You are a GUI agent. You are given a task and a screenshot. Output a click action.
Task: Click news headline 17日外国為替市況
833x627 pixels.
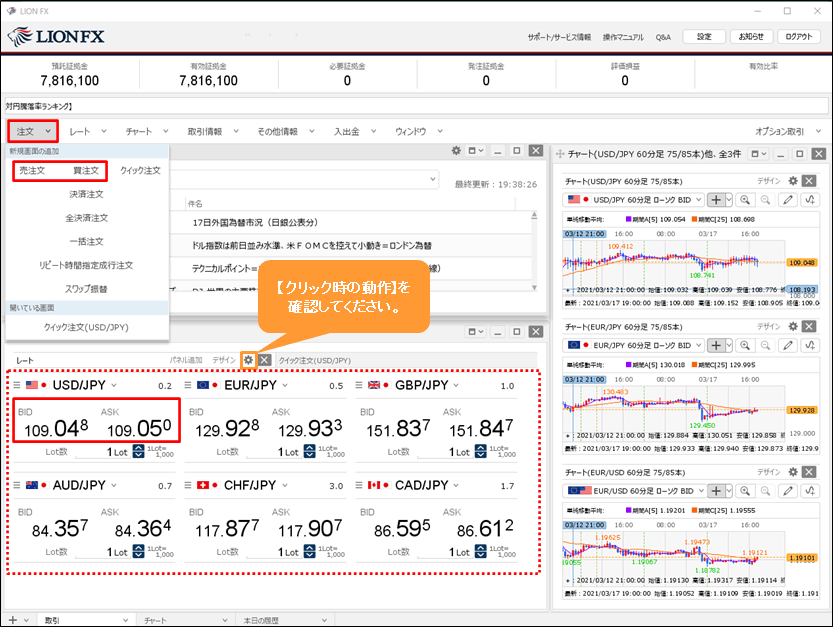255,223
